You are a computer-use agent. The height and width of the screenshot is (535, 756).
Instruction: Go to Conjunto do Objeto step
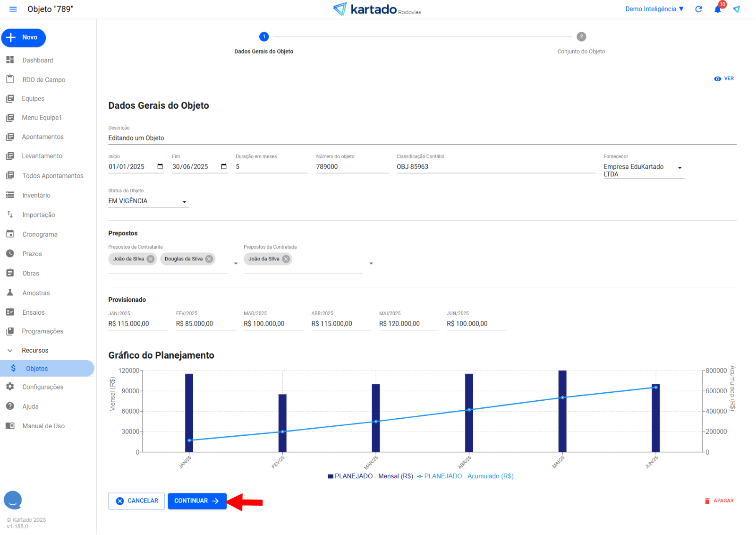[x=581, y=37]
